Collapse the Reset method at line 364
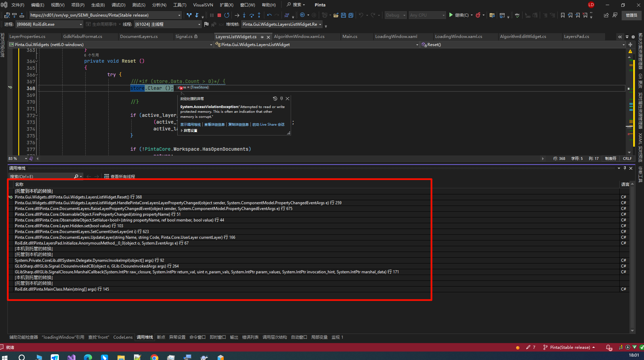Viewport: 644px width, 360px height. [x=37, y=62]
